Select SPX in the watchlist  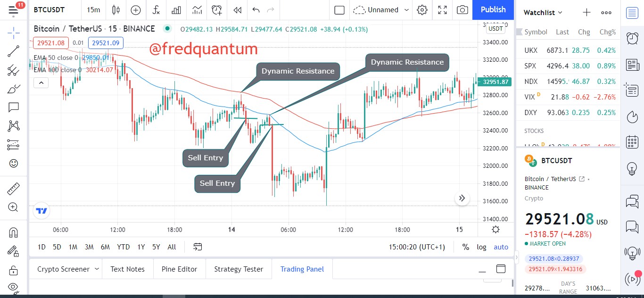point(569,66)
